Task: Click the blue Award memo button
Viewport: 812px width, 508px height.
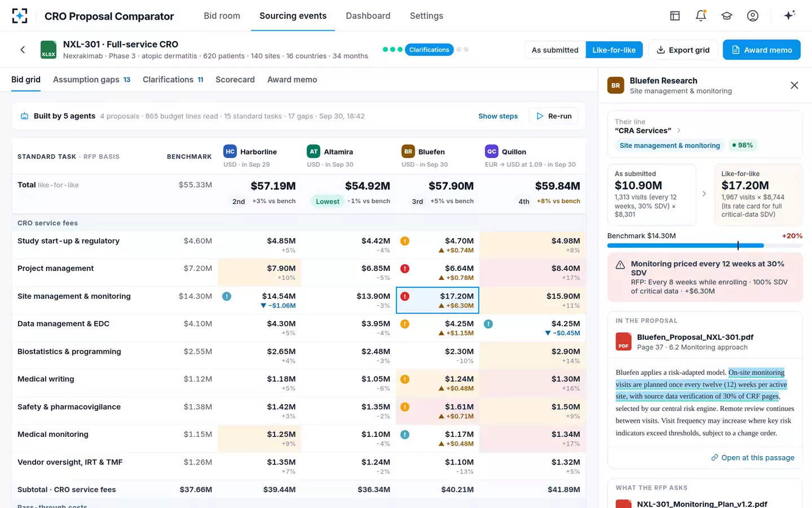Action: 761,50
